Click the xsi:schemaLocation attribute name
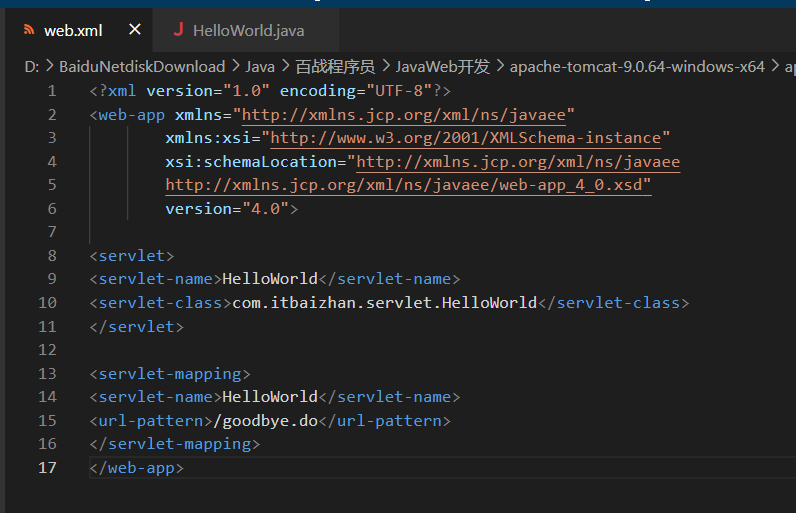The width and height of the screenshot is (796, 513). click(251, 162)
